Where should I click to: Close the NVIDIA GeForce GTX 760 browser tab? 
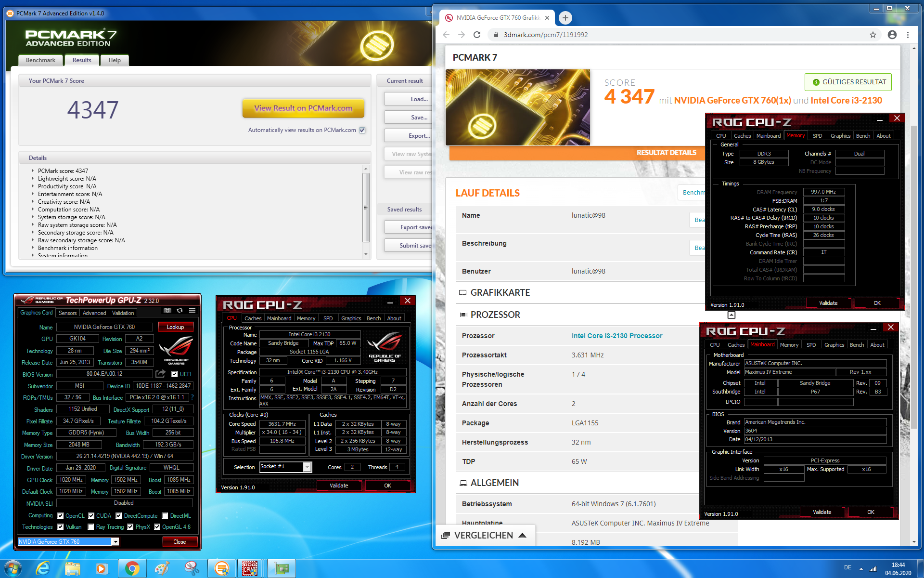[x=547, y=18]
